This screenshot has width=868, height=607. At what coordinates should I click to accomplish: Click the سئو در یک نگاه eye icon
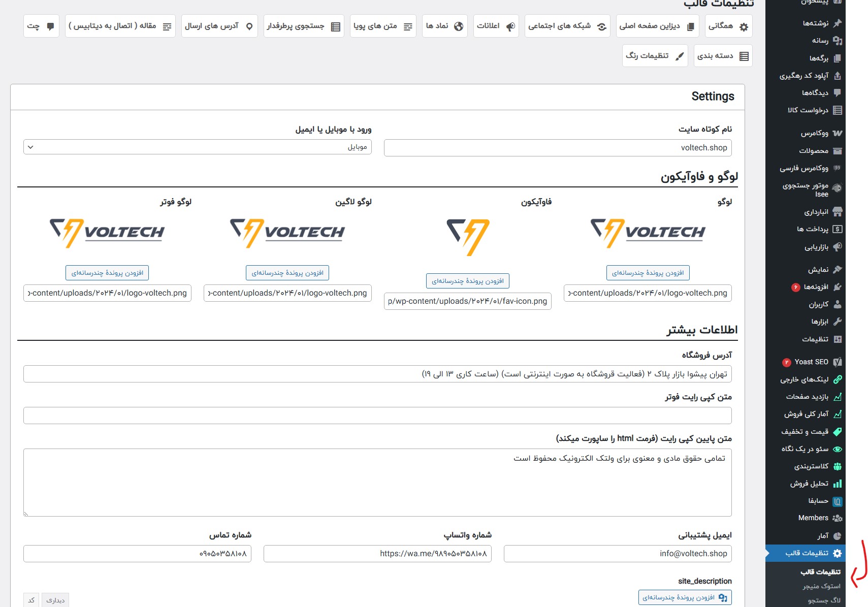pyautogui.click(x=838, y=449)
